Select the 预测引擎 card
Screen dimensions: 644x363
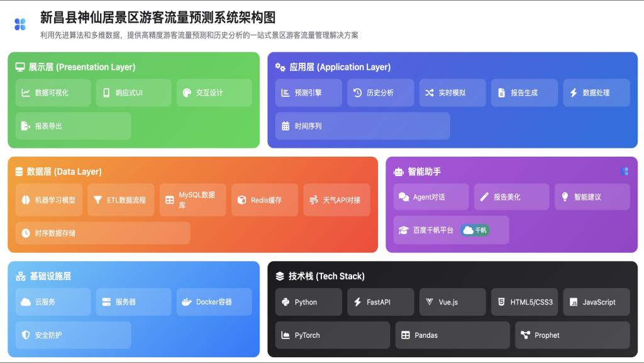tap(308, 92)
